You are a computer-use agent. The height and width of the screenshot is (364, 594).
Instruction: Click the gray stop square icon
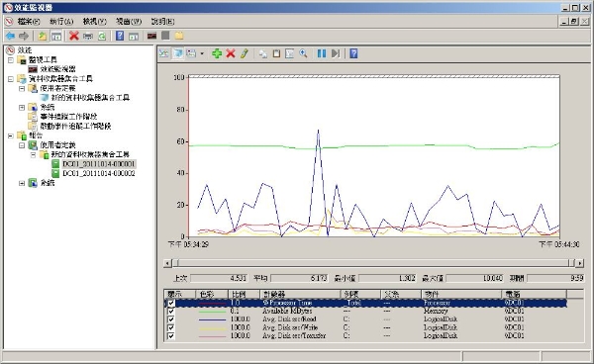pyautogui.click(x=165, y=36)
